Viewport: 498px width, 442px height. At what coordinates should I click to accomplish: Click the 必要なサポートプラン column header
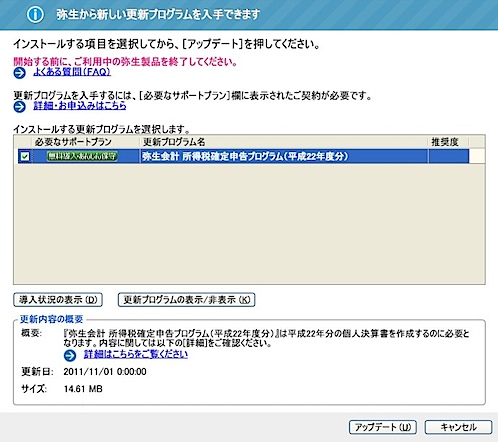coord(85,142)
